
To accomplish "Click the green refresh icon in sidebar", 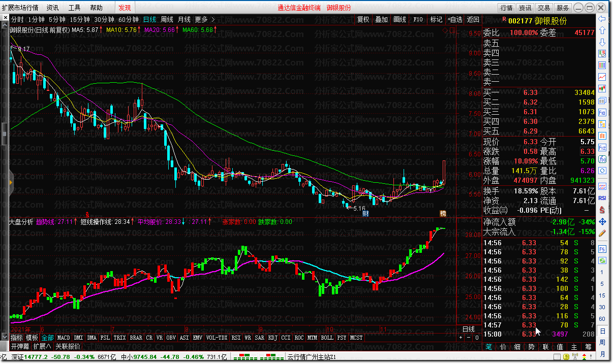I will (602, 260).
